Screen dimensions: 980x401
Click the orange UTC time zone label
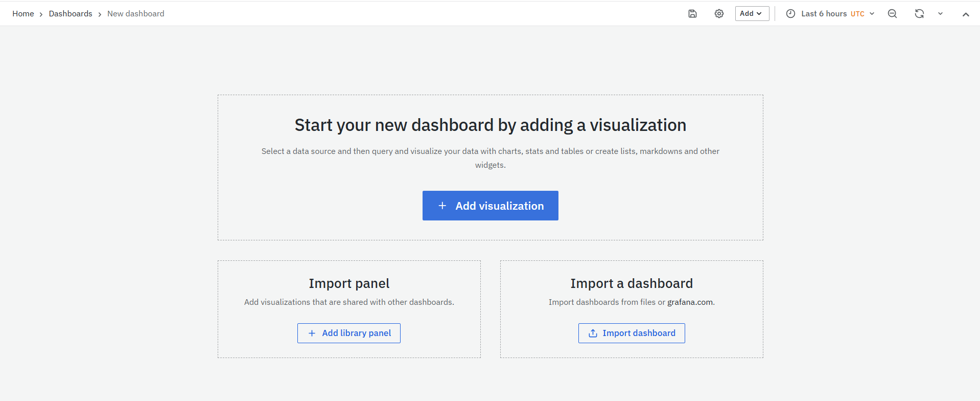click(857, 14)
